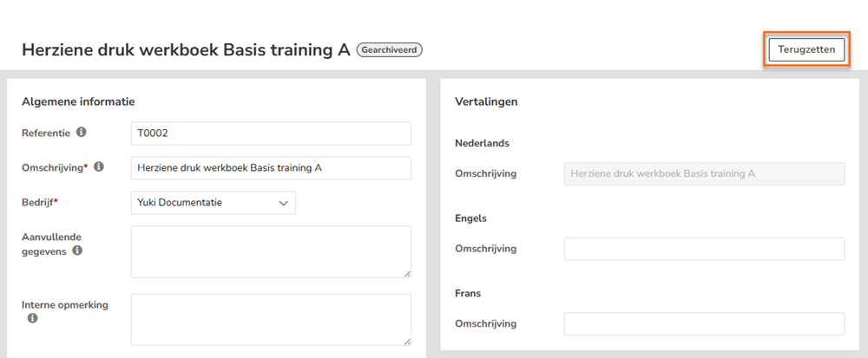Click the Aanvullende gegevens textarea resize grip
Viewport: 868px width, 358px height.
(407, 273)
